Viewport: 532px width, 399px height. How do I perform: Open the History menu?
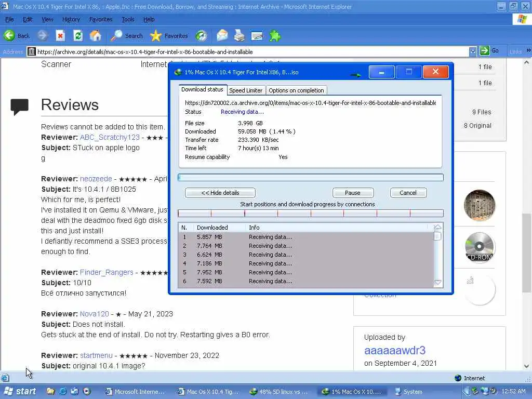[71, 19]
